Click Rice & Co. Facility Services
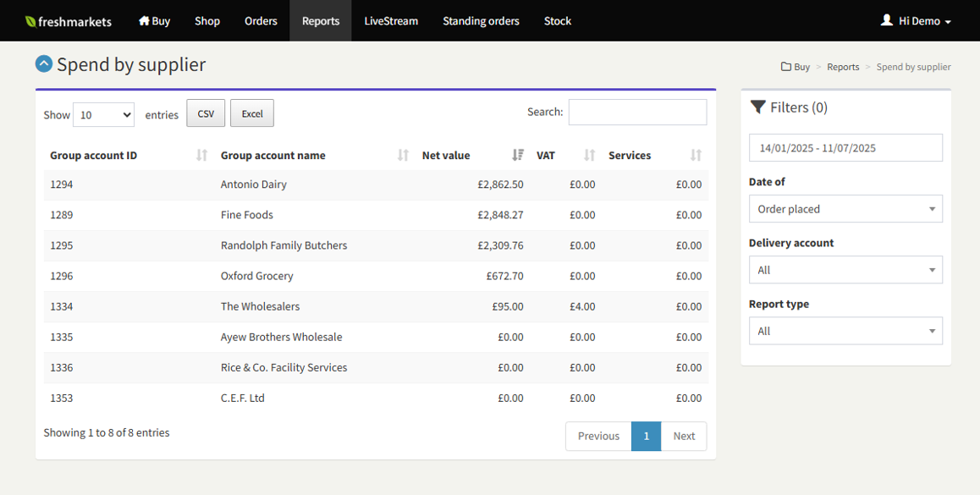 [284, 367]
